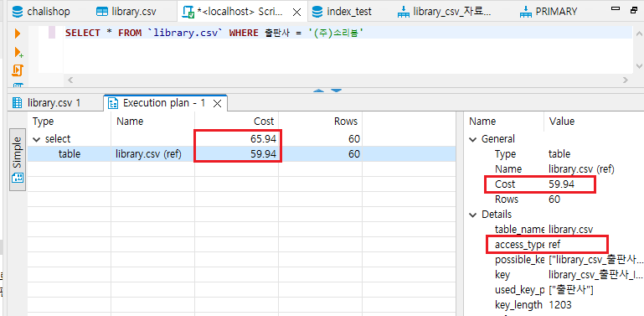The height and width of the screenshot is (316, 644).
Task: Switch to the PRIMARY tab
Action: tap(549, 12)
